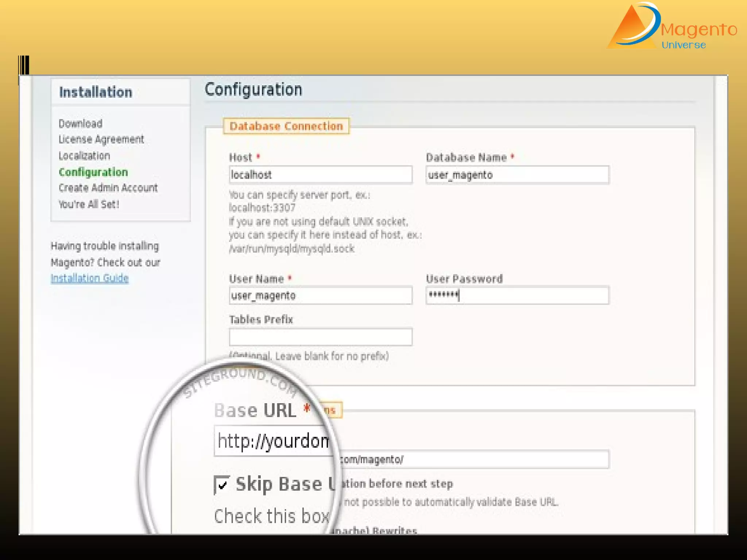The width and height of the screenshot is (747, 560).
Task: Open the Create Admin Account step
Action: coord(108,188)
